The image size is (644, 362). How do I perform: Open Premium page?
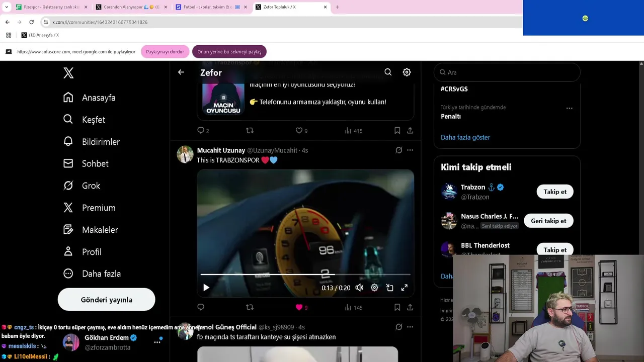point(90,208)
